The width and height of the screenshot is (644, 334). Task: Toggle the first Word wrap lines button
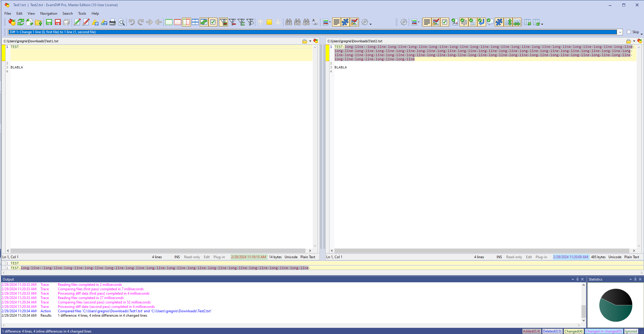coord(337,22)
